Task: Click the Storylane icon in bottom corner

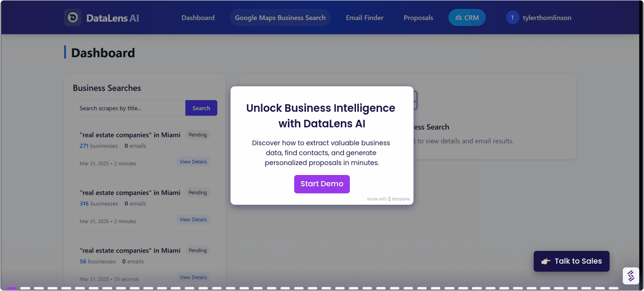Action: 631,276
